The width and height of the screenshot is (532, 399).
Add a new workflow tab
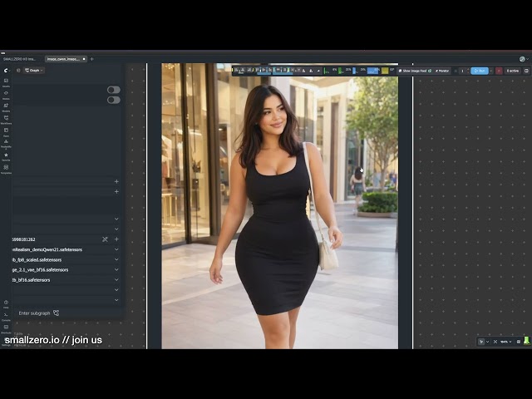[92, 59]
